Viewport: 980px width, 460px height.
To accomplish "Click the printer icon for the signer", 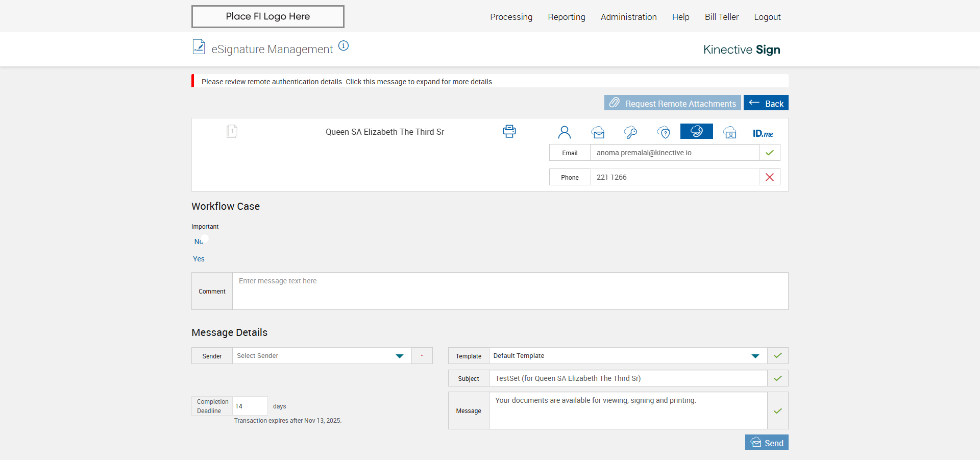I will point(509,132).
